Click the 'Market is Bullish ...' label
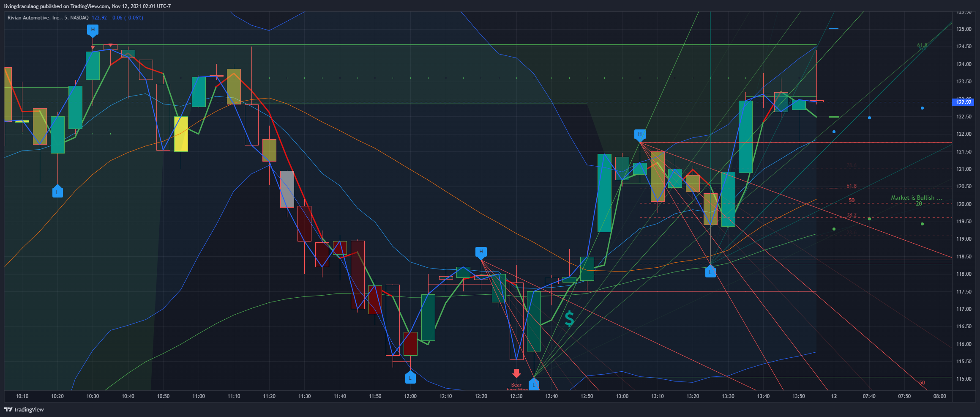Viewport: 980px width, 417px height. tap(917, 198)
